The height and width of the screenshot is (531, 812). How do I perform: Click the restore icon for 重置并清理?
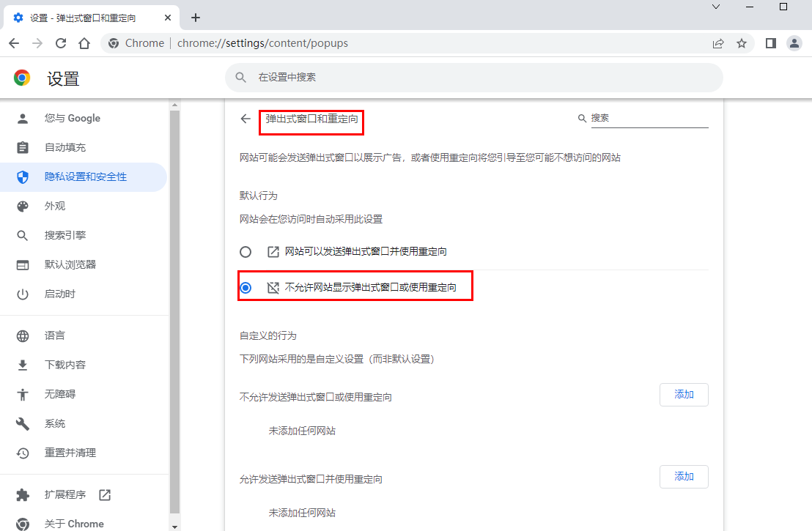pos(22,453)
